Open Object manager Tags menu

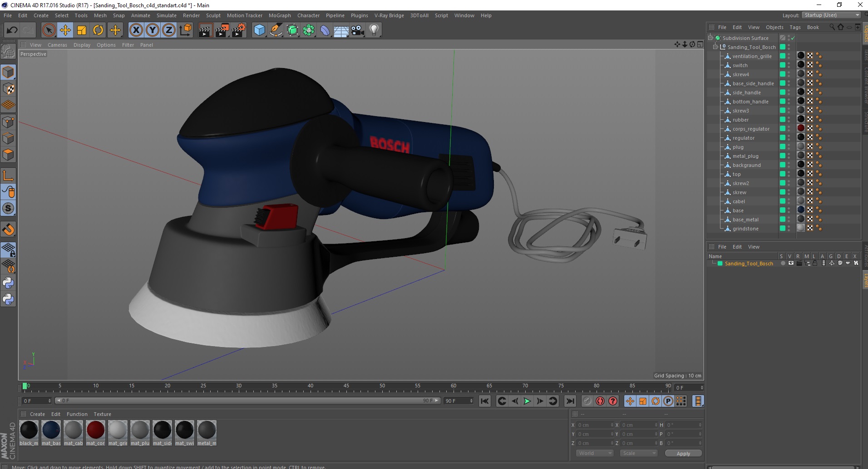pos(795,27)
